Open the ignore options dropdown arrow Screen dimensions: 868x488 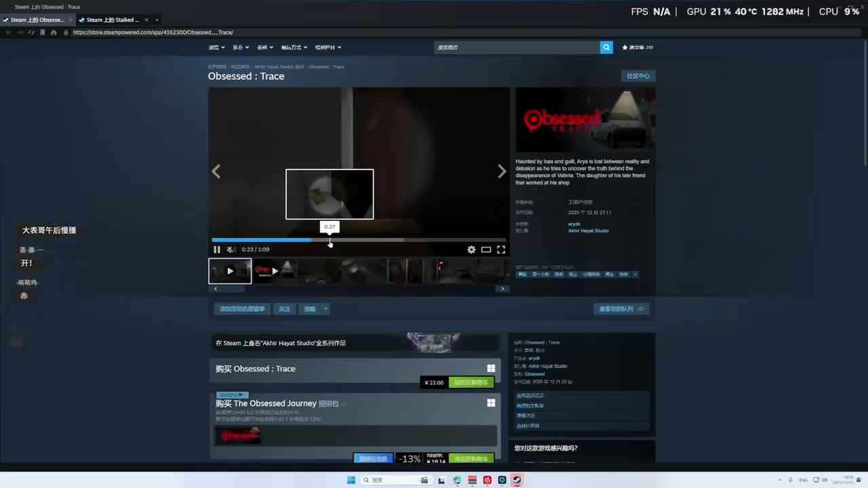325,309
